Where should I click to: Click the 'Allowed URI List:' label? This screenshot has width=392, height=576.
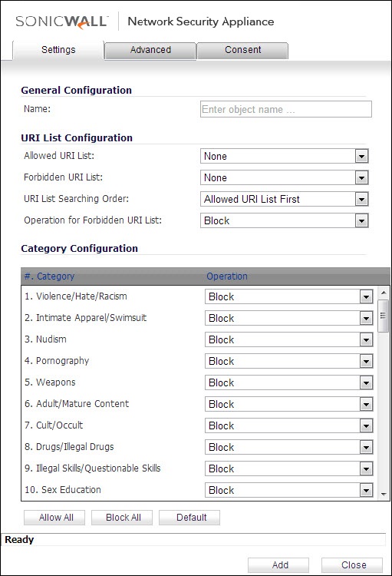59,156
